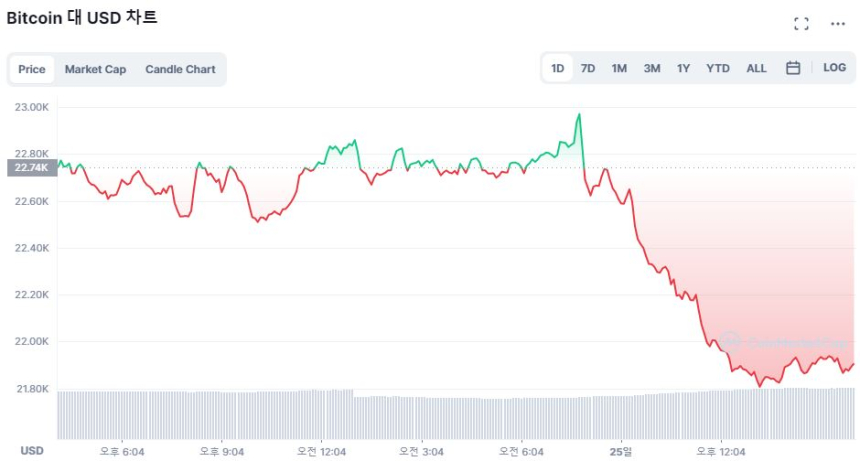Toggle the LOG scale button
This screenshot has width=860, height=461.
[x=834, y=68]
